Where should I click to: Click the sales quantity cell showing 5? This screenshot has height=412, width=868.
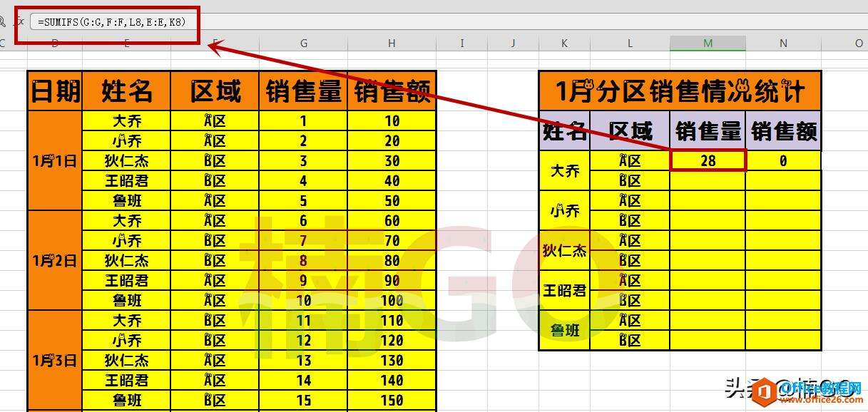(x=304, y=200)
